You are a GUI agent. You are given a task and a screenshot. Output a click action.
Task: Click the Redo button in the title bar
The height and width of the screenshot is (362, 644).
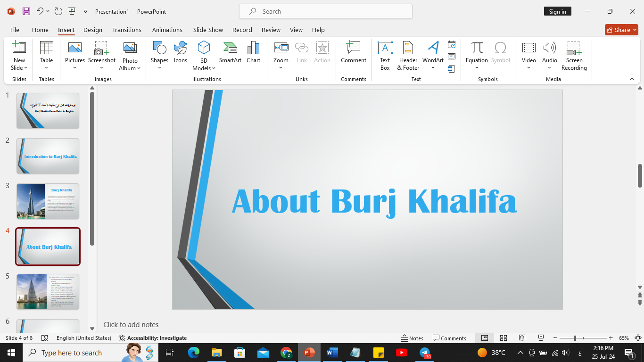(58, 11)
